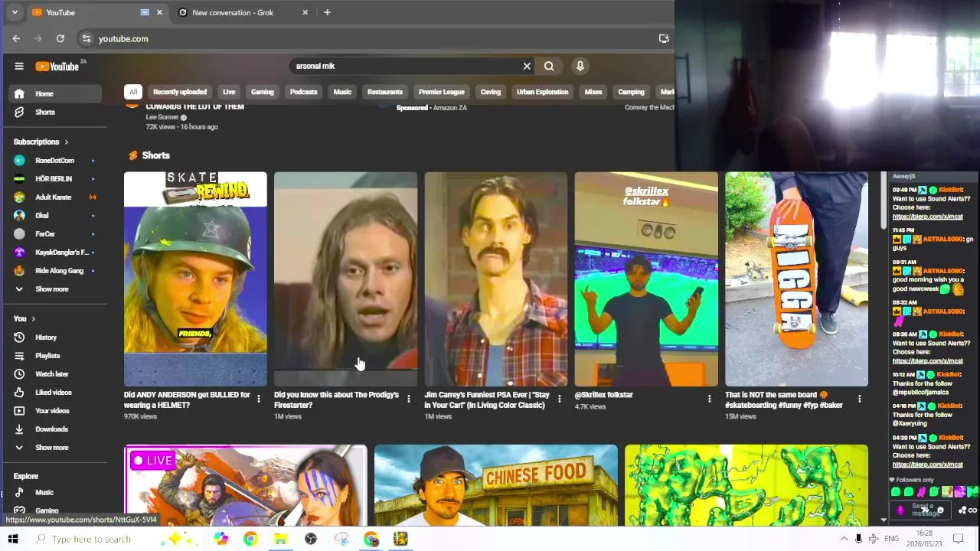Open the Chinese Food video thumbnail
This screenshot has width=980, height=551.
(496, 484)
